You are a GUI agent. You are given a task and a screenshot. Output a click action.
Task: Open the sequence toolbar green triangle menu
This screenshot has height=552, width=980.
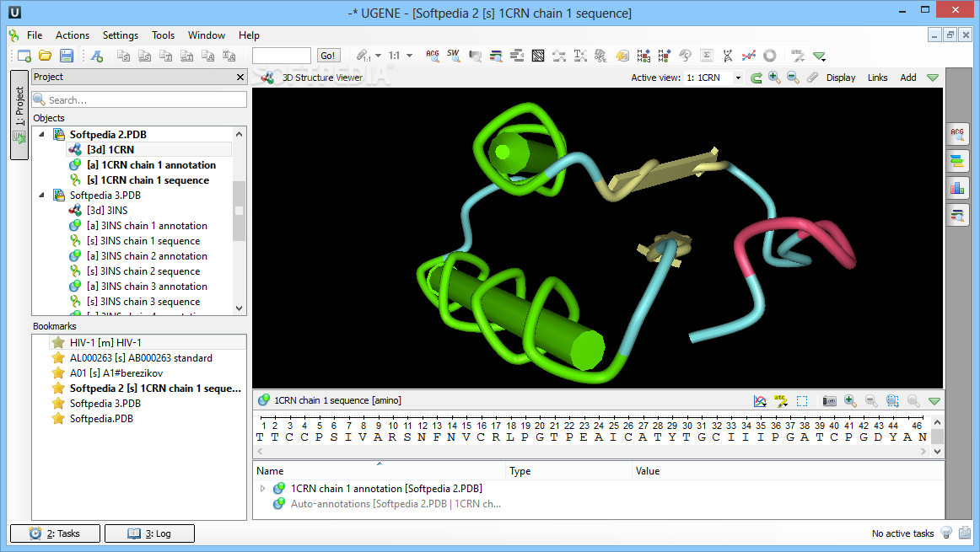[x=934, y=401]
